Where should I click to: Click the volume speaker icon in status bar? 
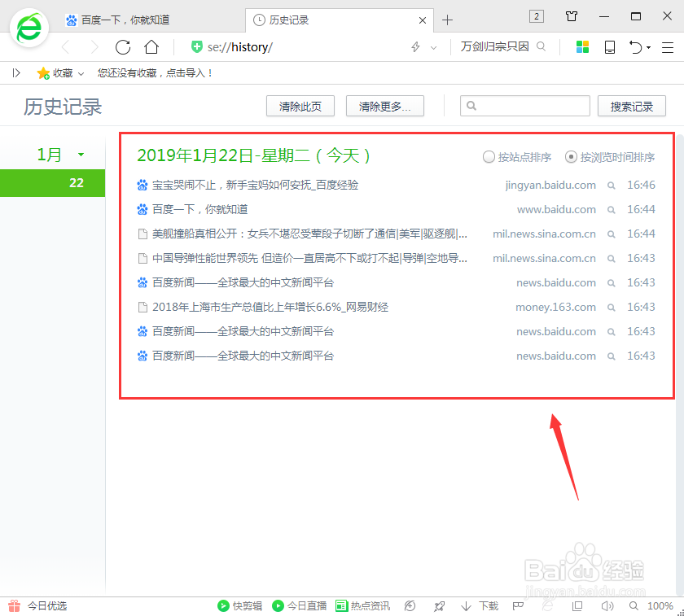point(607,605)
